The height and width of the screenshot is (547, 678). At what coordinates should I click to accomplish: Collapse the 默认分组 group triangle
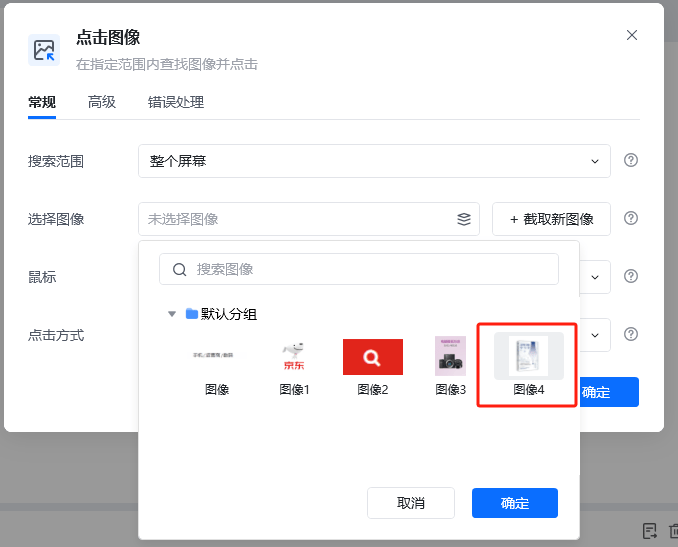[x=172, y=314]
